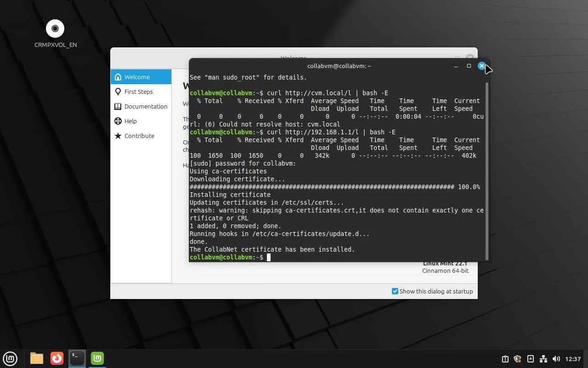Viewport: 588px width, 368px height.
Task: Click the 'Using ca-certificates' line
Action: click(x=228, y=171)
